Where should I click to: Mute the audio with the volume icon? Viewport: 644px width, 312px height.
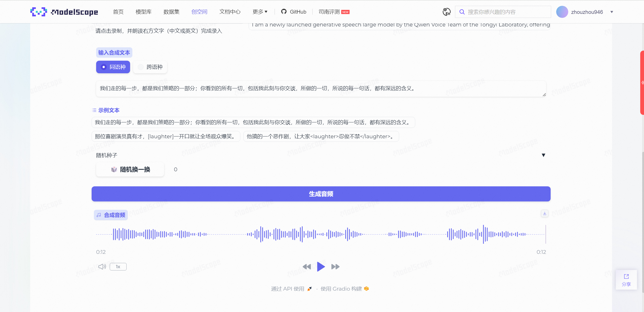[x=102, y=266]
